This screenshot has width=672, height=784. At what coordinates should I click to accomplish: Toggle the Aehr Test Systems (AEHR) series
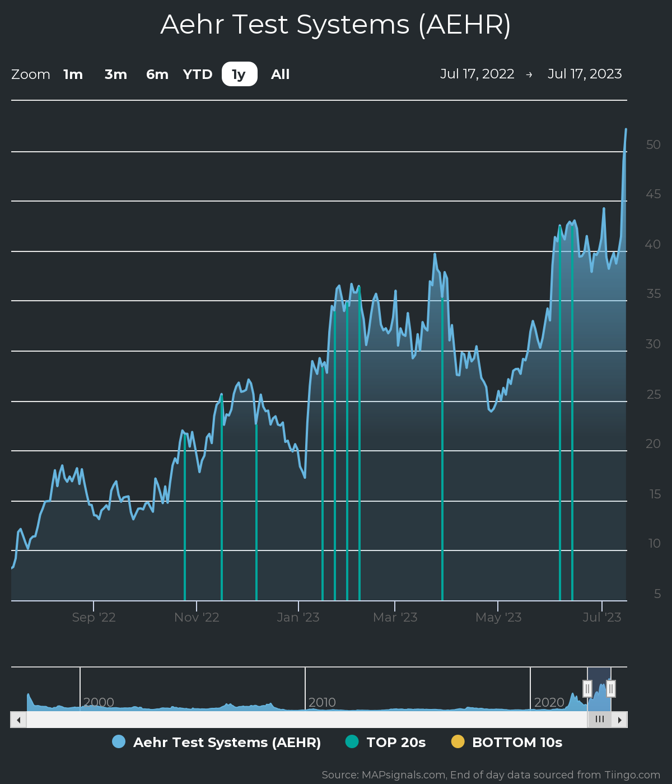[227, 742]
